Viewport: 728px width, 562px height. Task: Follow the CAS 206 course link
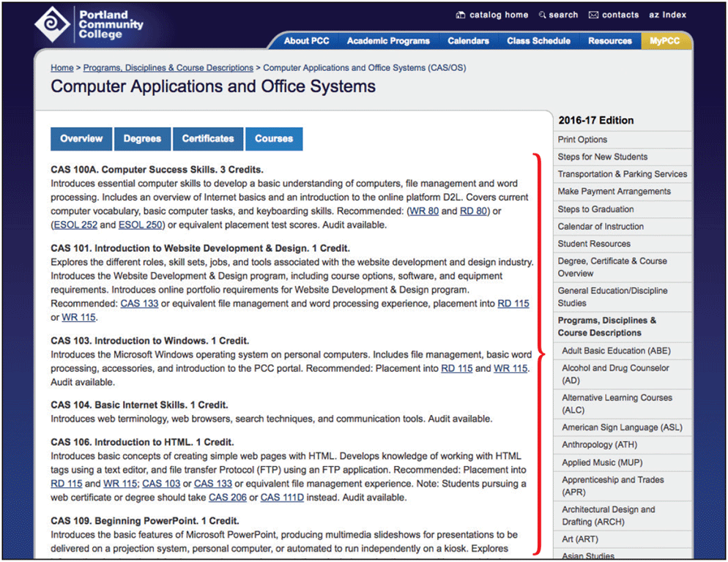(x=228, y=498)
